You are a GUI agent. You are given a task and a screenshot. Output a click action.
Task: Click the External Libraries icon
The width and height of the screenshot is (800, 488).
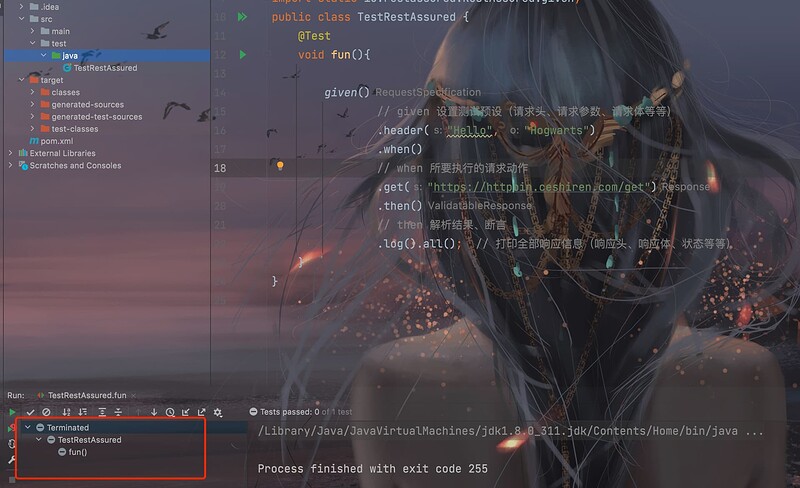(x=23, y=153)
